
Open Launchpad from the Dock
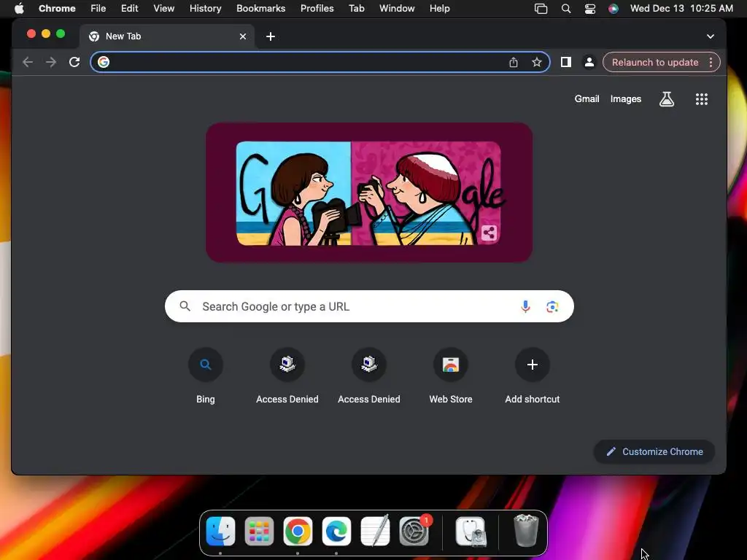(x=259, y=531)
